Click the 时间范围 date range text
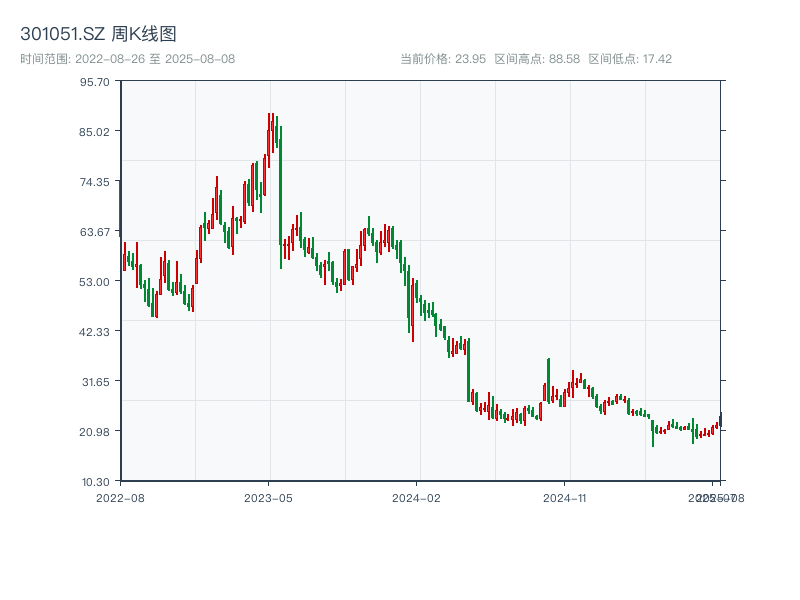800x600 pixels. point(128,59)
